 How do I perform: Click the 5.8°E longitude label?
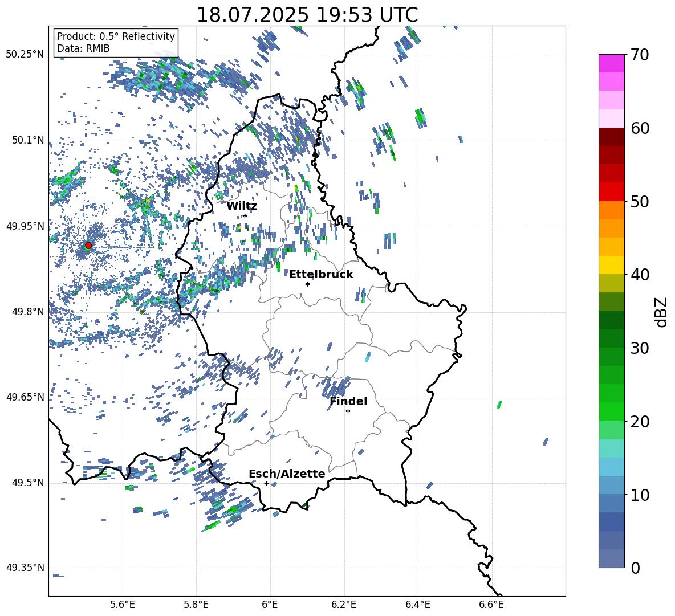tap(196, 605)
